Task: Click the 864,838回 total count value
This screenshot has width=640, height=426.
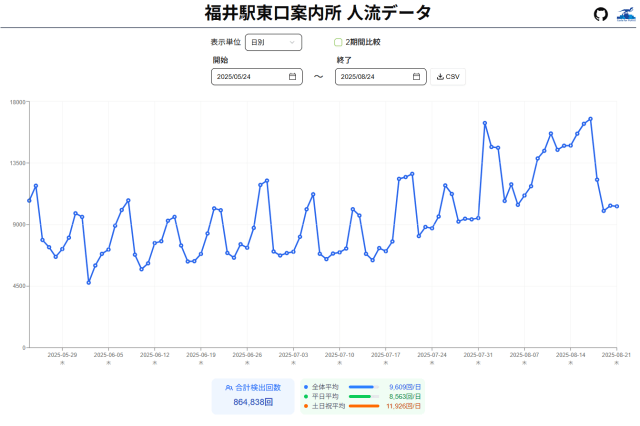Action: point(253,402)
